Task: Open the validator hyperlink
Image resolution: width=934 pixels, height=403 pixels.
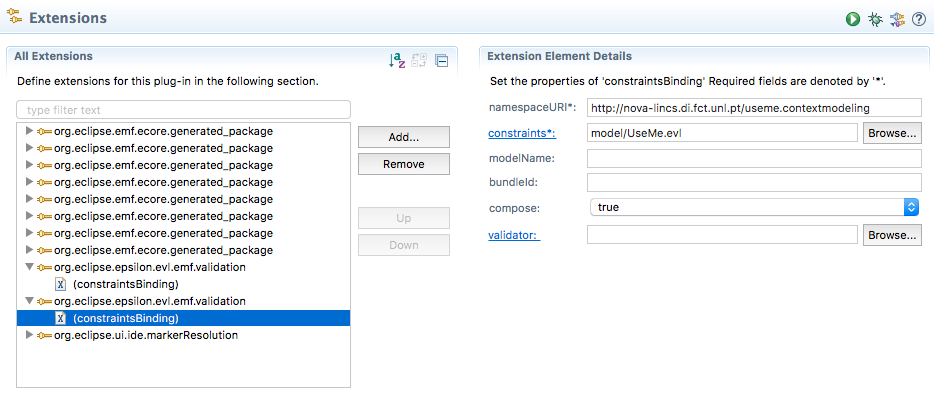Action: pos(514,235)
